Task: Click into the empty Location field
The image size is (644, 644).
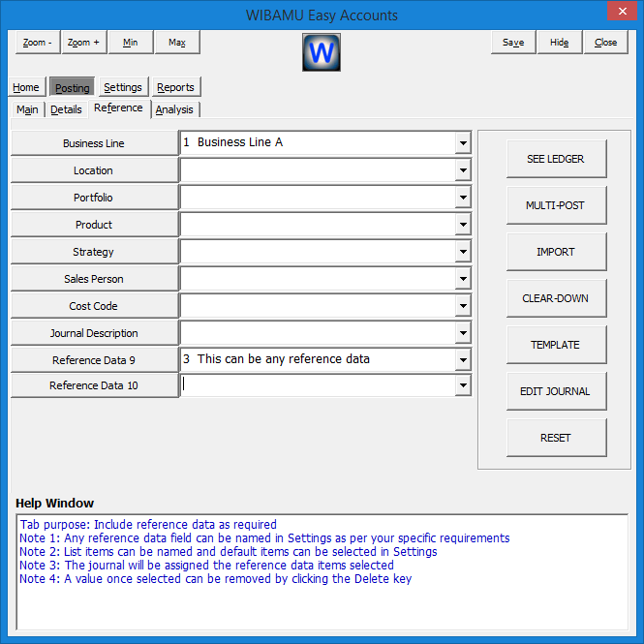Action: click(318, 170)
